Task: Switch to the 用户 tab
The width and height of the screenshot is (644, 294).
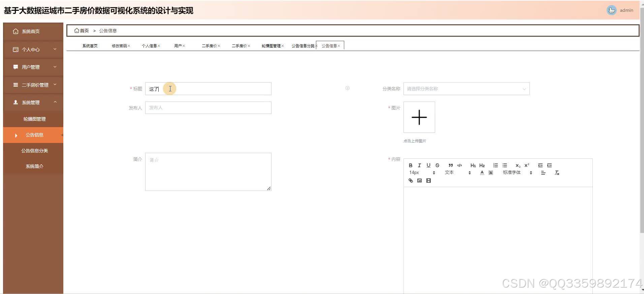Action: pos(178,46)
